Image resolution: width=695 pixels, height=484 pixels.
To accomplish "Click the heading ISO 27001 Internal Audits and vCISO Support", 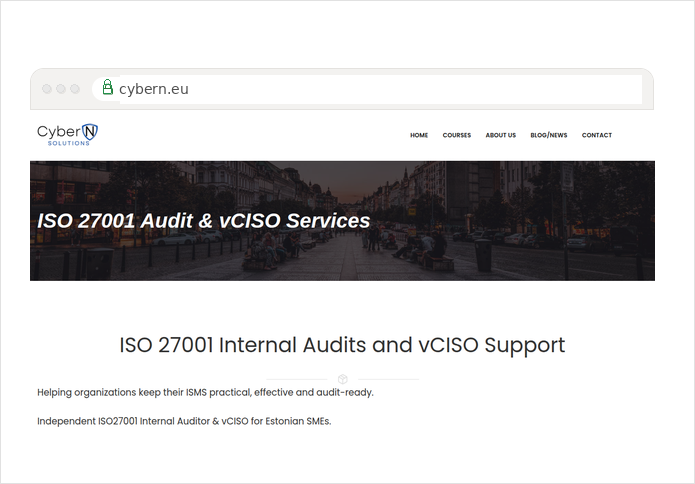I will tap(342, 345).
